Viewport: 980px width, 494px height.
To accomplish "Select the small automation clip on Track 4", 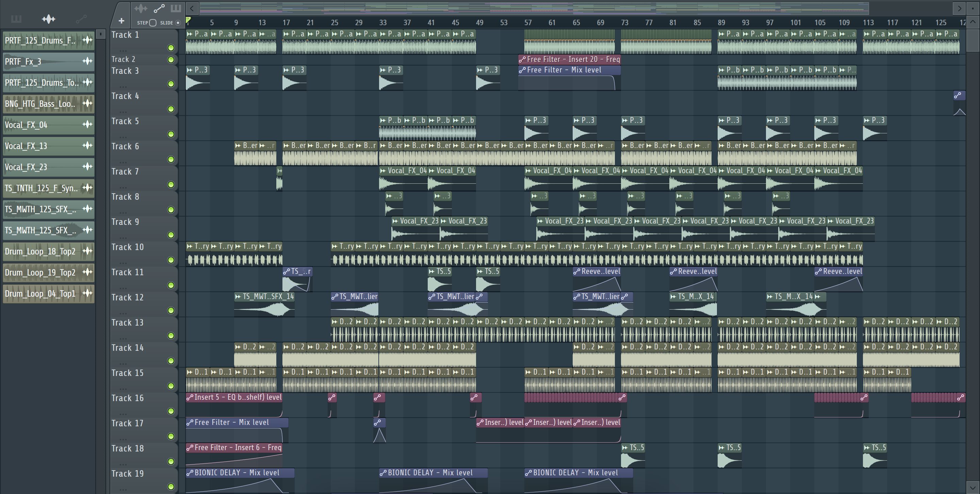I will 959,103.
